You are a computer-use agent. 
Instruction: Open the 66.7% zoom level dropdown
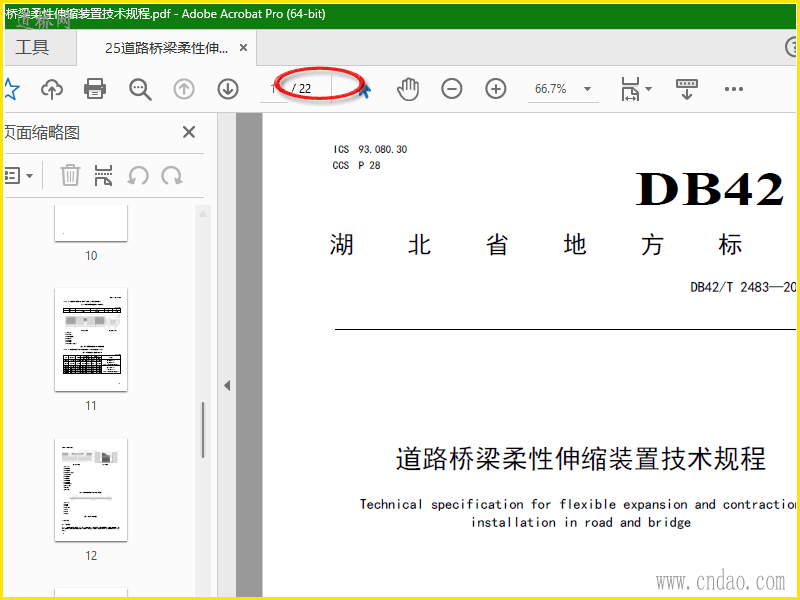tap(563, 89)
